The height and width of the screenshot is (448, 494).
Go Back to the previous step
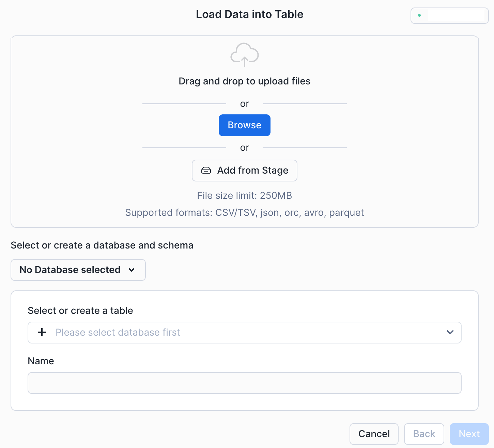[424, 434]
